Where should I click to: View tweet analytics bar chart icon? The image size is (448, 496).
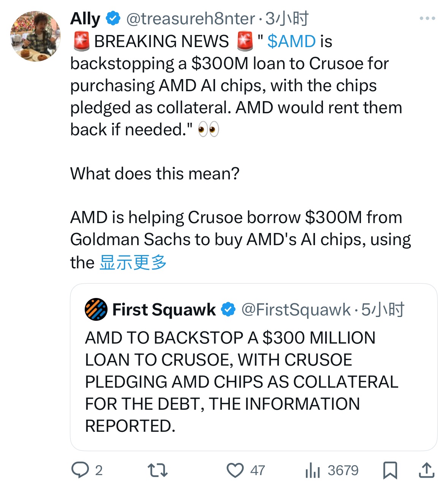(x=313, y=470)
